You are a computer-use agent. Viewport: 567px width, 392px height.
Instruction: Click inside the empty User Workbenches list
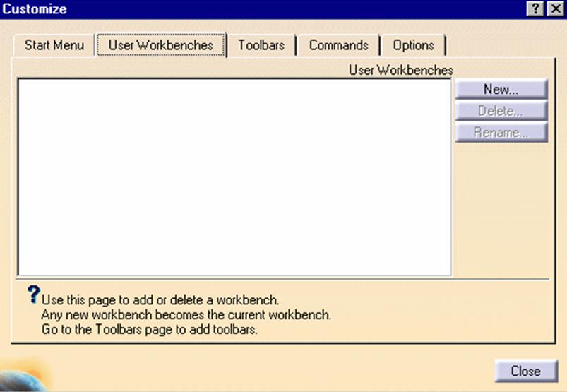coord(234,177)
